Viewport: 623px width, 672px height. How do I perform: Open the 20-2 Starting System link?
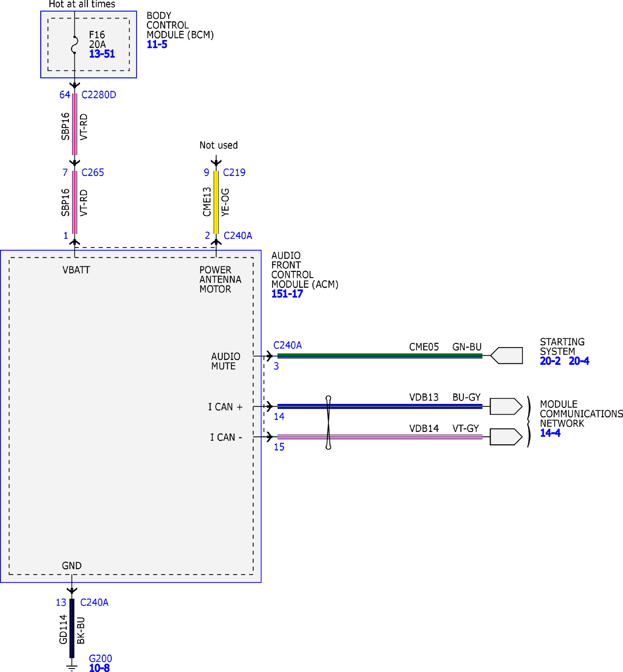pos(550,361)
